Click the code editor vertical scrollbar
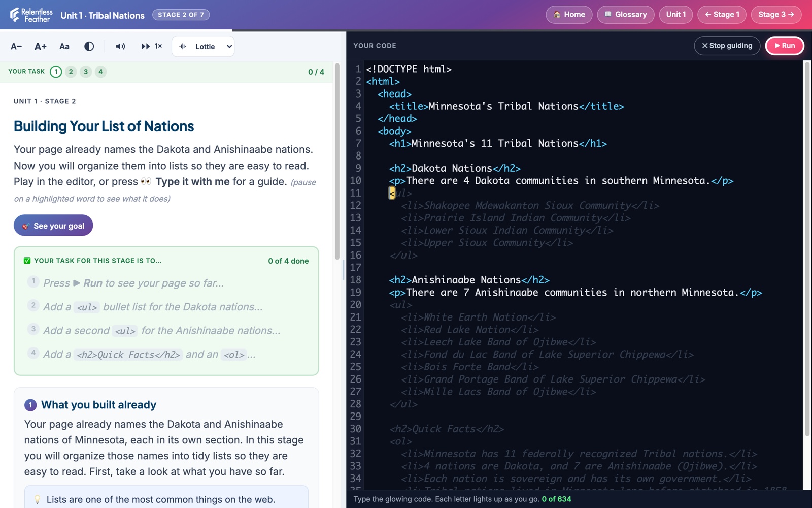Viewport: 812px width, 508px height. 807,249
